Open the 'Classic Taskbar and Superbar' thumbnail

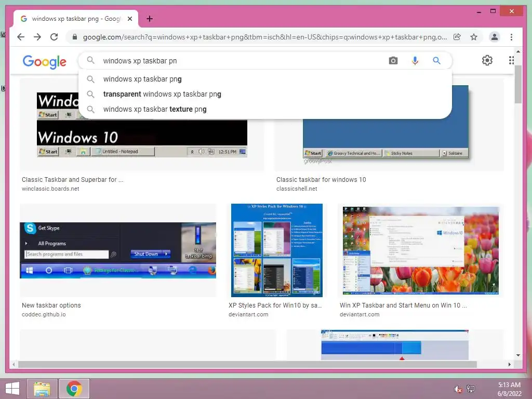tap(142, 138)
